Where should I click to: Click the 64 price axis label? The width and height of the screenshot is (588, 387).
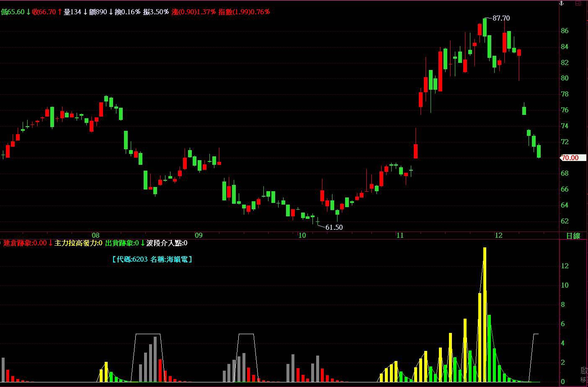tap(565, 205)
